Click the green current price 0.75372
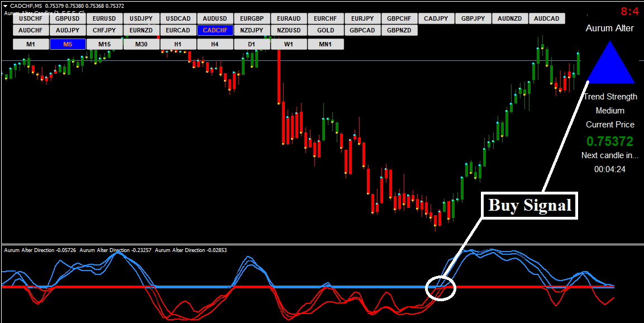 (609, 141)
